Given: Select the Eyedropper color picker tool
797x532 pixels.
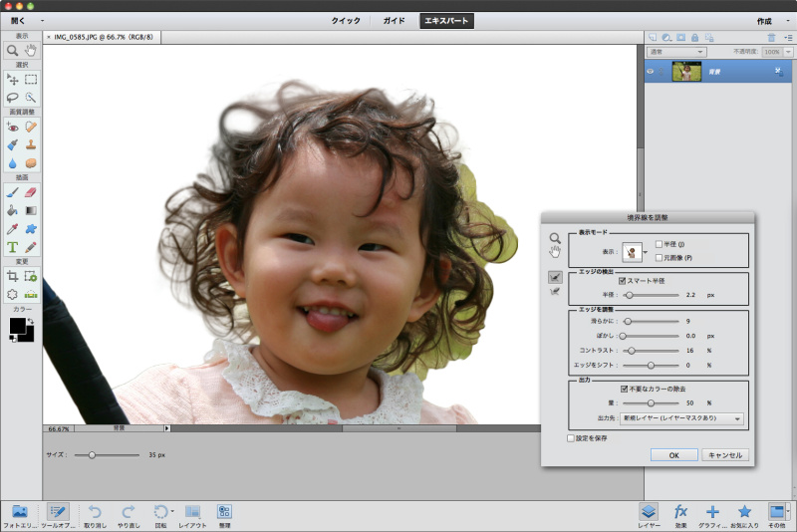Looking at the screenshot, I should point(12,229).
